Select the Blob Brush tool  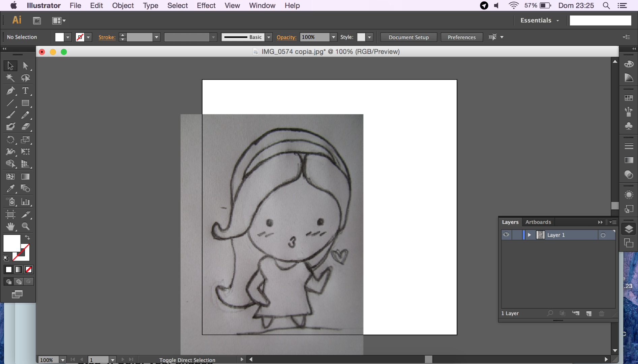pos(10,127)
